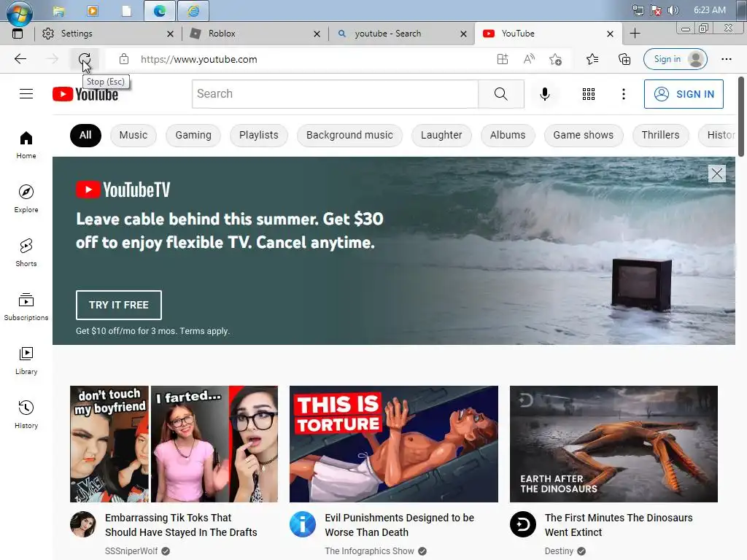Open Embarrassing Tik Toks video title
Viewport: 747px width, 560px height.
pyautogui.click(x=181, y=525)
